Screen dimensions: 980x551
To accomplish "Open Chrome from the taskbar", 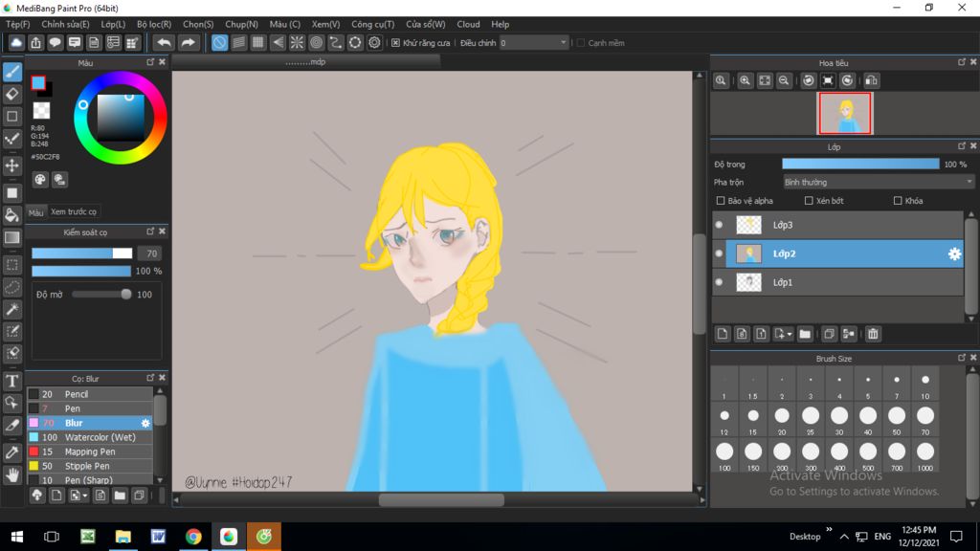I will (x=193, y=537).
